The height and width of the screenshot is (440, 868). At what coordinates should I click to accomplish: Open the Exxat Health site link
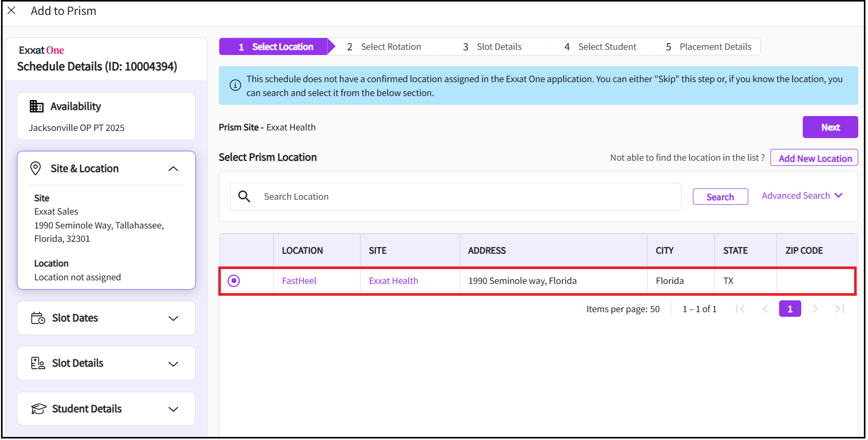click(x=393, y=281)
